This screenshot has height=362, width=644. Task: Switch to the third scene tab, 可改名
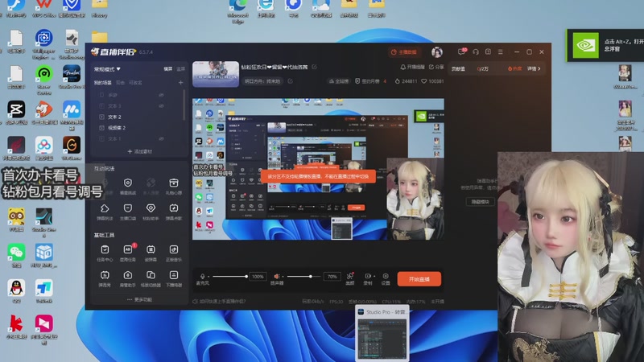(x=135, y=83)
